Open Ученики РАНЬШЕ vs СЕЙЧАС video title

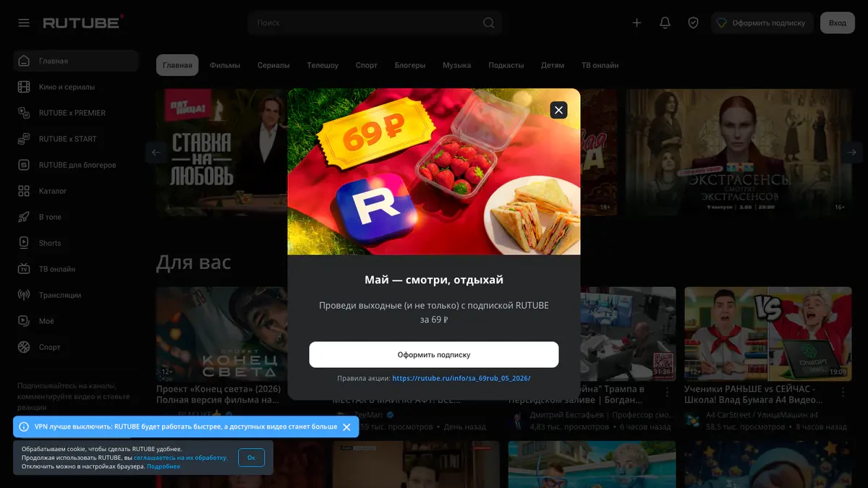click(753, 394)
